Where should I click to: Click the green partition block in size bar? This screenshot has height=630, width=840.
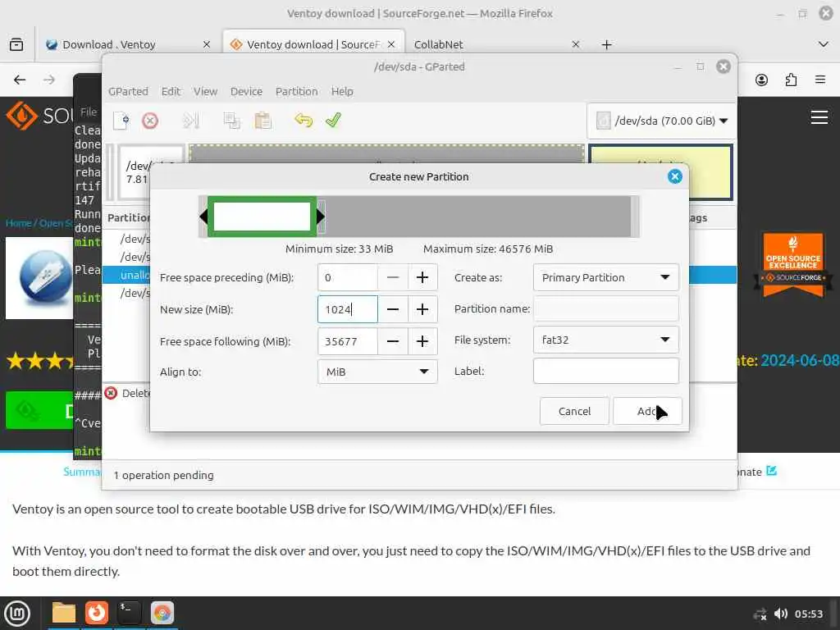tap(262, 217)
